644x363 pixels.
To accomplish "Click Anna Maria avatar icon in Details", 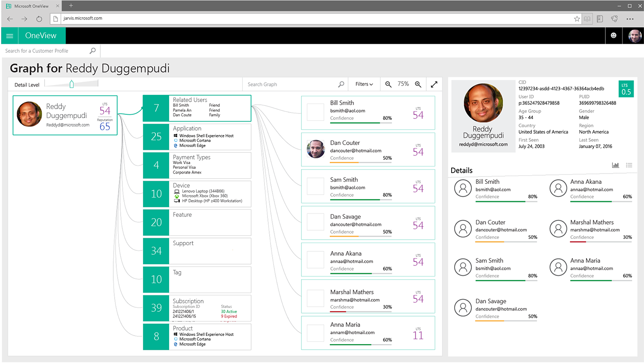I will pos(558,267).
